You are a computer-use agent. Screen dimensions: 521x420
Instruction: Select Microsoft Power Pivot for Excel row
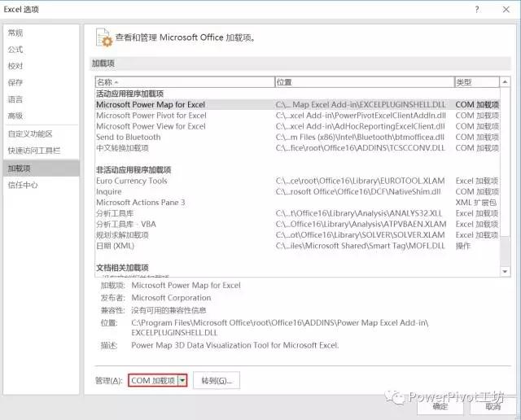297,116
